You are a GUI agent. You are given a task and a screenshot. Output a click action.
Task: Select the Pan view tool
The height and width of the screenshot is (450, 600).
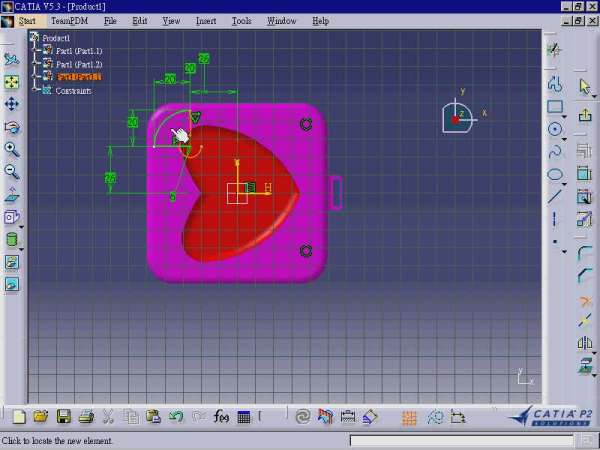[11, 104]
